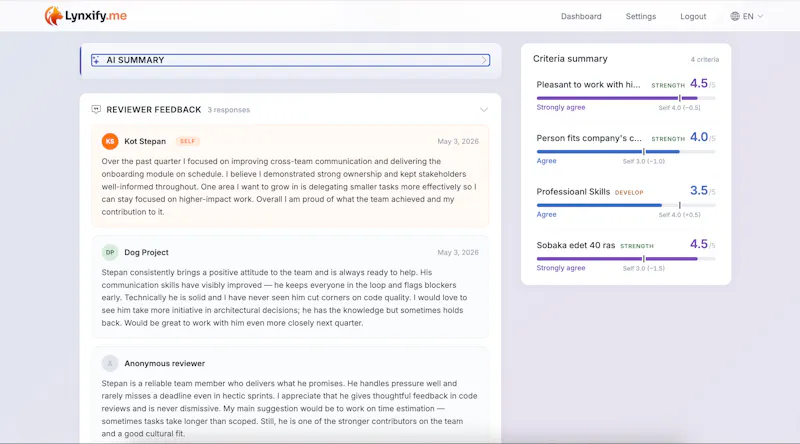Collapse the Reviewer Feedback section

484,110
